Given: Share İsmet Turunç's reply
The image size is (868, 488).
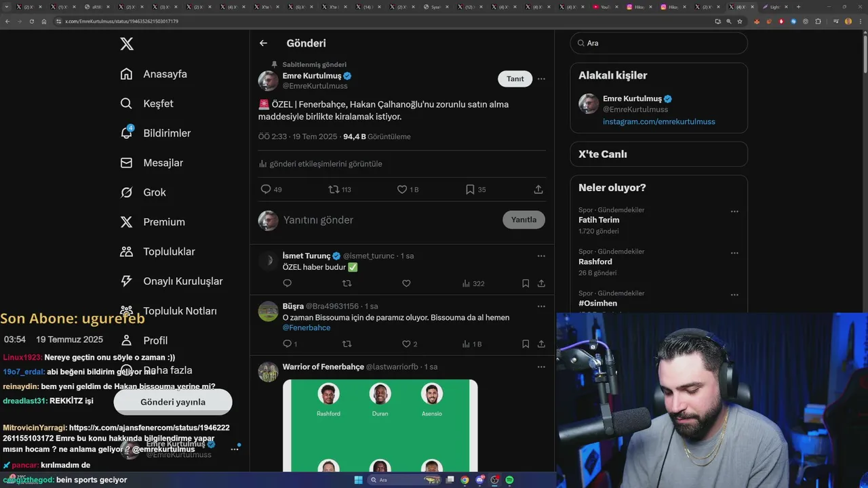Looking at the screenshot, I should click(541, 283).
